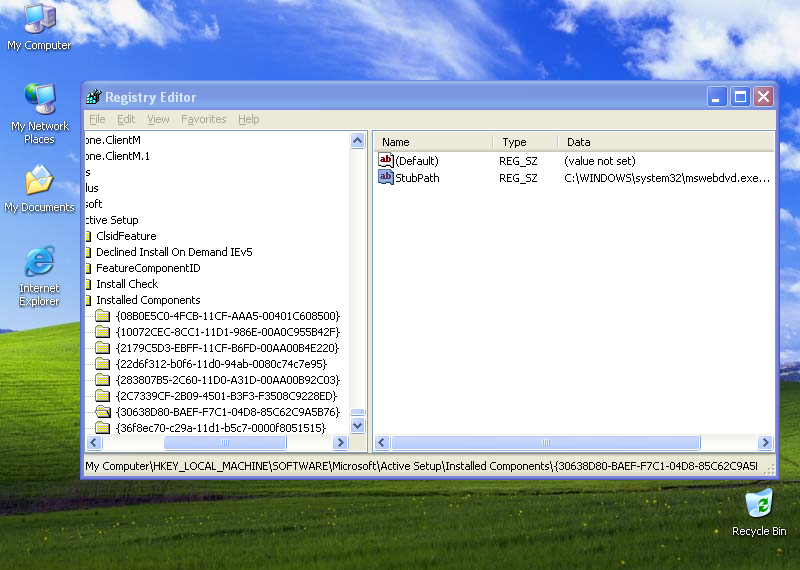Select folder icon of {2C7339CF-2B09-4501-B3F3-F3508C9228ED}

(103, 396)
